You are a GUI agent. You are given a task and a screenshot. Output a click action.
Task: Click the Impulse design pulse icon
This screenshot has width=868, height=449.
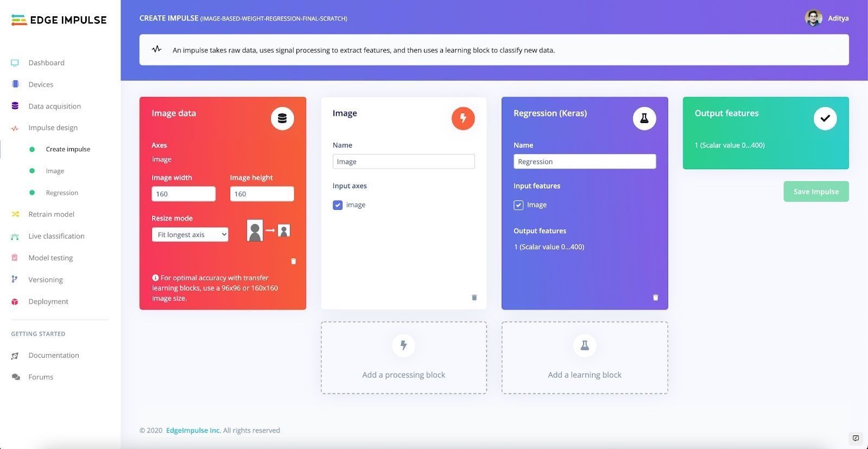tap(15, 128)
